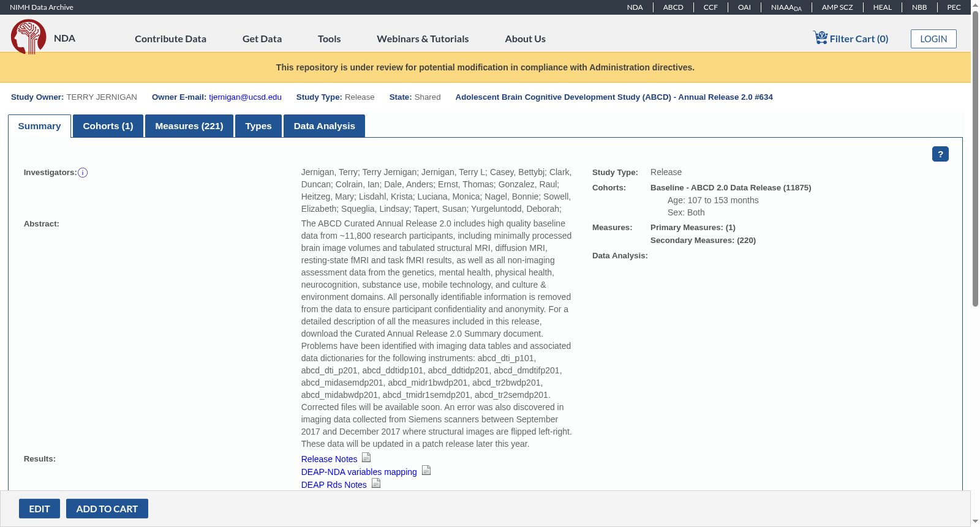The height and width of the screenshot is (527, 980).
Task: Go to the PEC link in top bar
Action: [954, 7]
